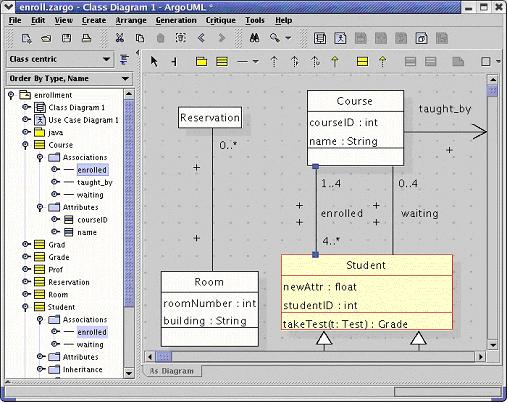Select the generalization arrow tool

[x=335, y=62]
